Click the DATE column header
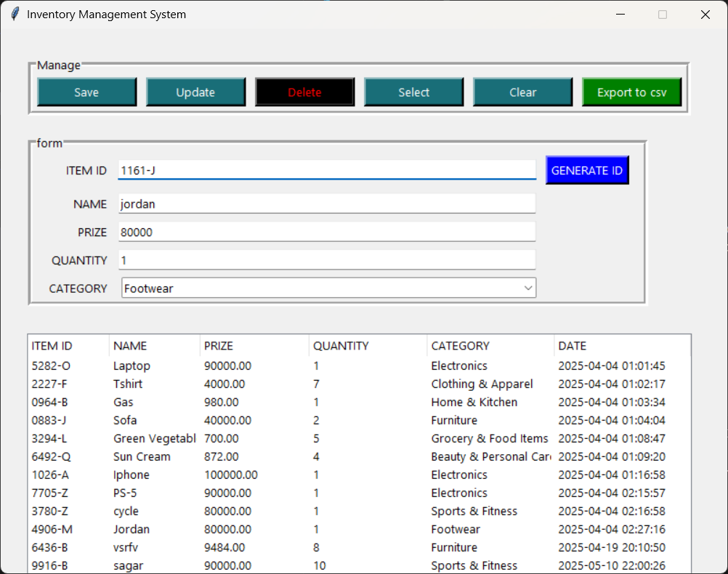This screenshot has width=728, height=574. [621, 346]
